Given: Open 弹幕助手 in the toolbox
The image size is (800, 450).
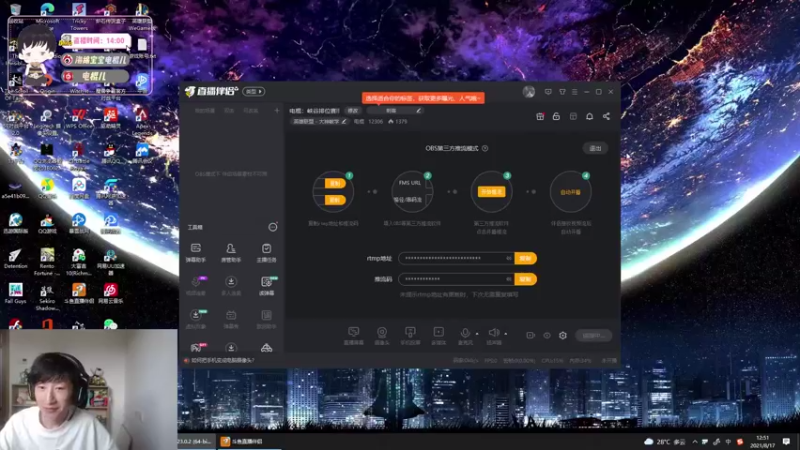Looking at the screenshot, I should (x=195, y=253).
